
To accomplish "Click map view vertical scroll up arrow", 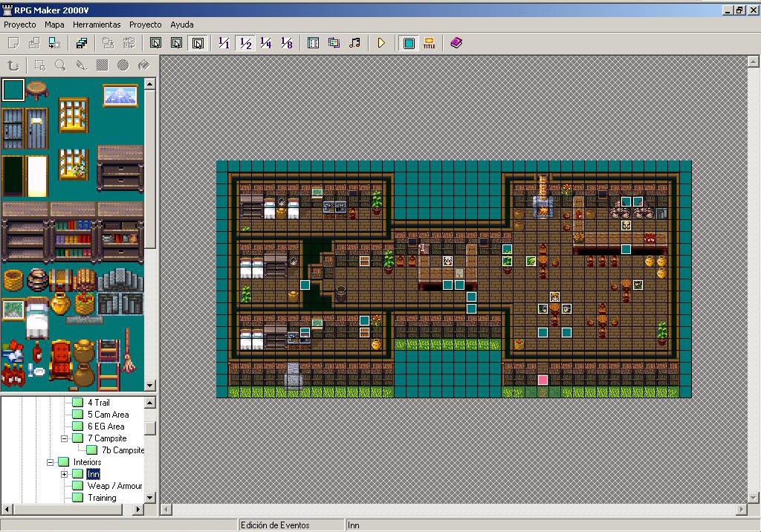I will 753,61.
